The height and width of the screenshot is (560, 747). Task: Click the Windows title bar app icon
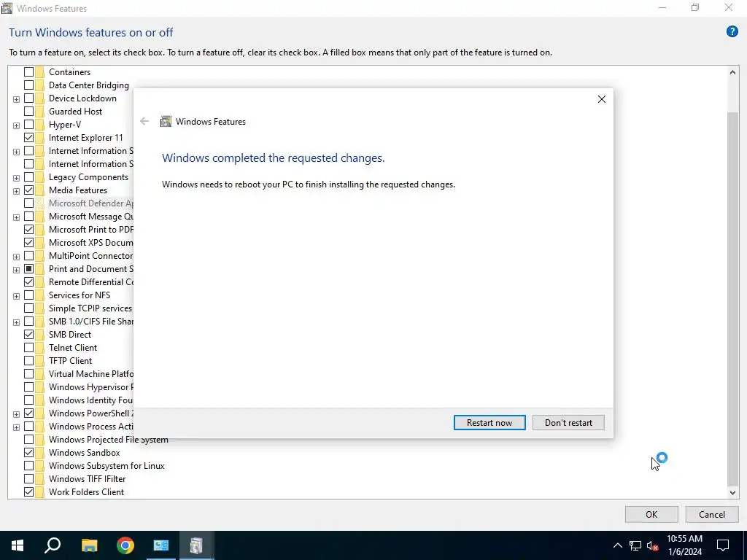(x=7, y=8)
